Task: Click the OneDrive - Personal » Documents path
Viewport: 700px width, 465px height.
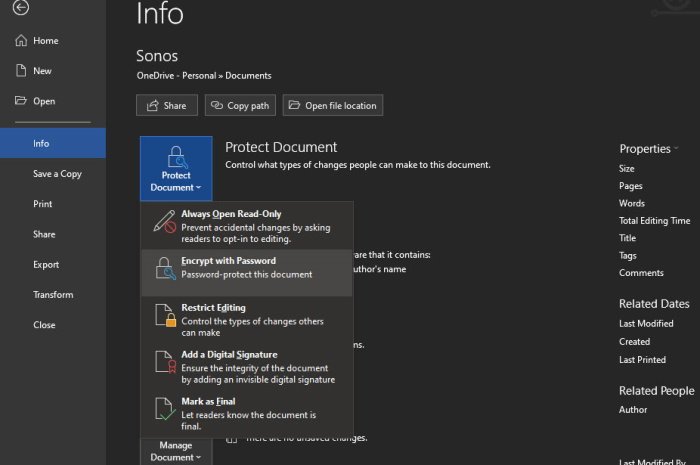Action: [x=204, y=75]
